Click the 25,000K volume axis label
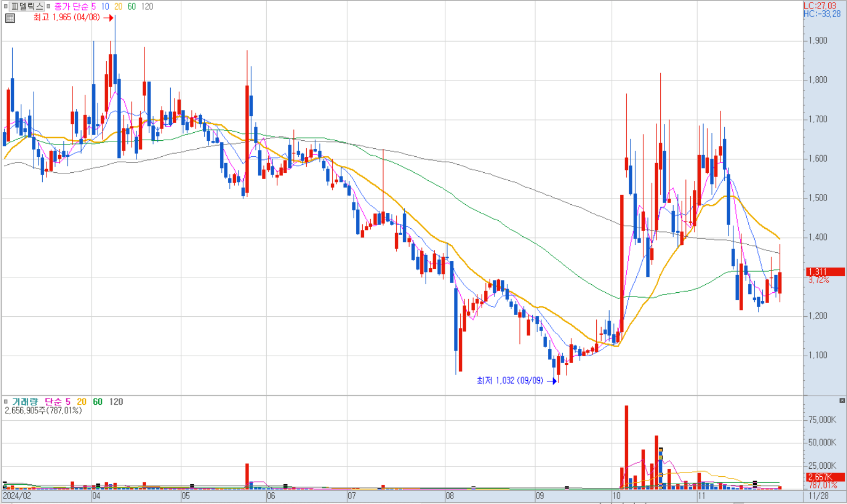The height and width of the screenshot is (504, 847). [822, 466]
